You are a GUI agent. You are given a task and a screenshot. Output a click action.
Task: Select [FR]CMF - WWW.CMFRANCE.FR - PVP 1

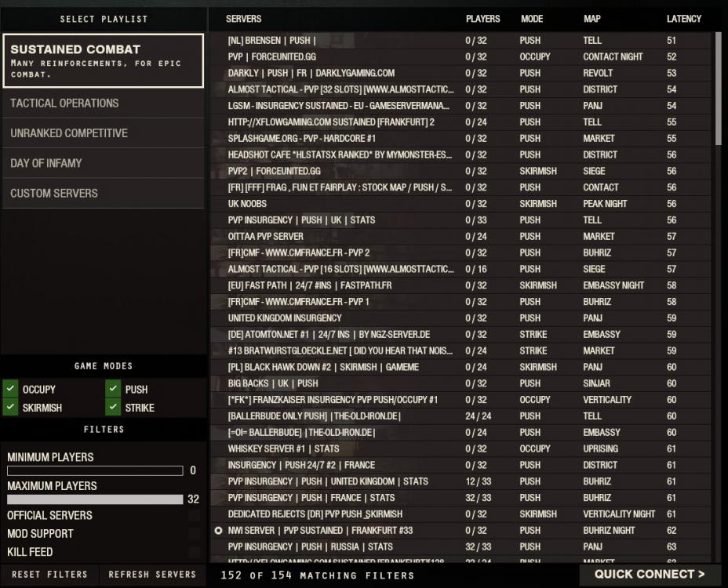pyautogui.click(x=461, y=302)
